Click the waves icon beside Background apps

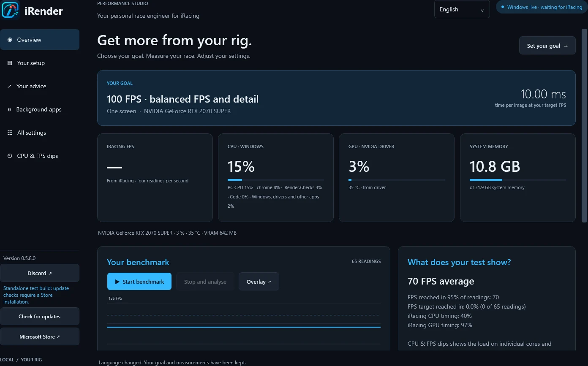(x=9, y=110)
